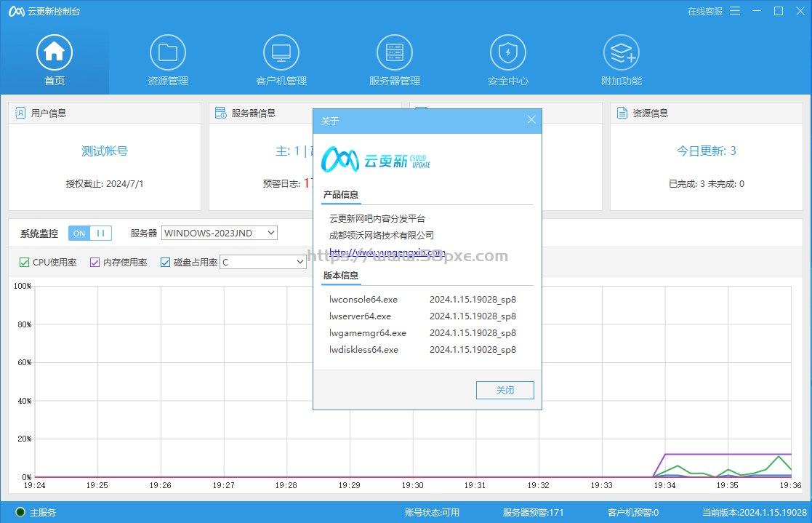Click 测试帐号 account name
Screen dimensions: 812x523
[x=105, y=151]
